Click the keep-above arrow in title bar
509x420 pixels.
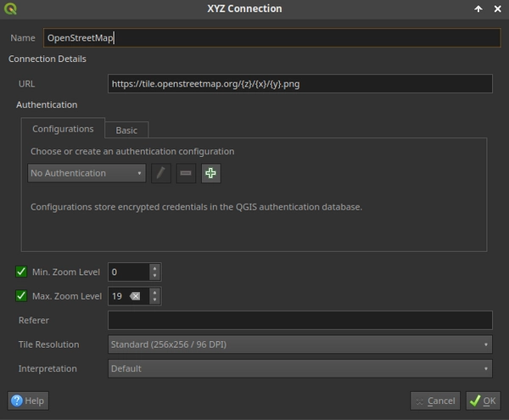click(x=478, y=8)
